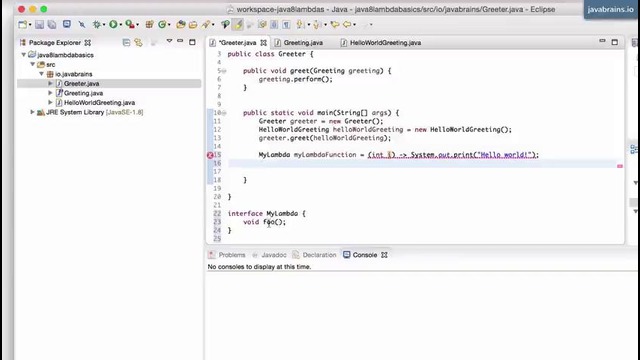Select Greeting.java in Package Explorer
The height and width of the screenshot is (360, 640).
tap(83, 93)
